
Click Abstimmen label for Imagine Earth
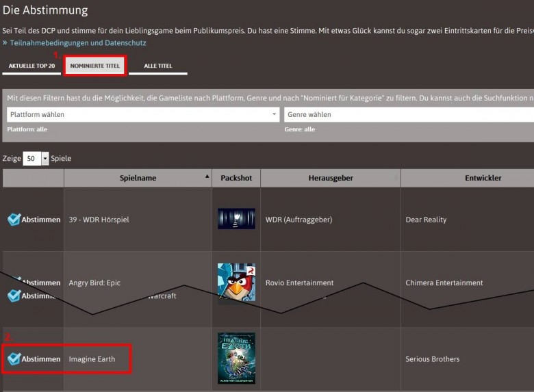click(41, 359)
